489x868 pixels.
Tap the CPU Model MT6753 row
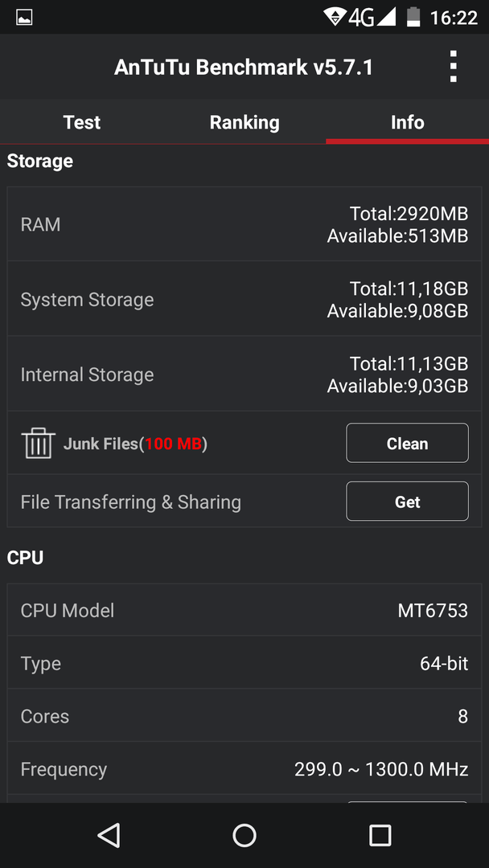[244, 610]
